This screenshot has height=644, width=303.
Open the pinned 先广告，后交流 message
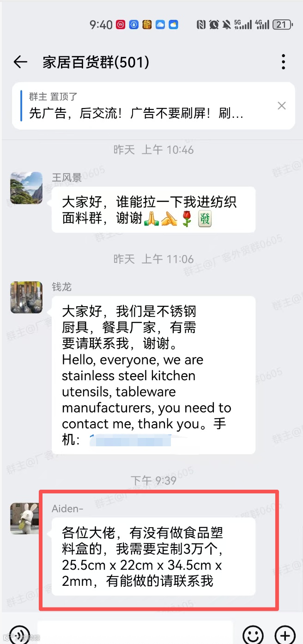[x=136, y=113]
